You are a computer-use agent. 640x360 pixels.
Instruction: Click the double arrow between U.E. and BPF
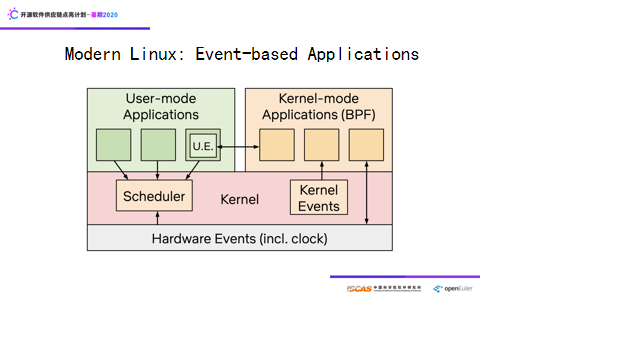238,147
